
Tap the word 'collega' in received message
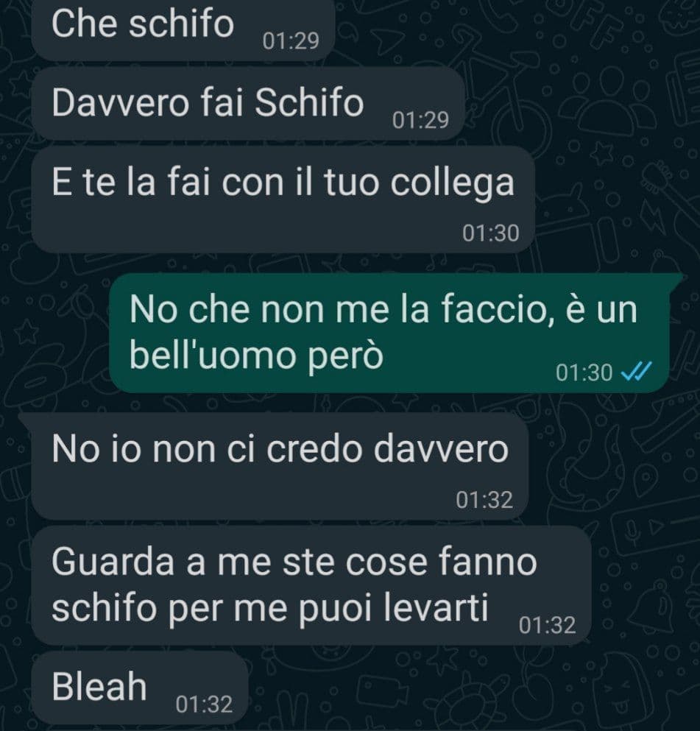click(x=452, y=183)
